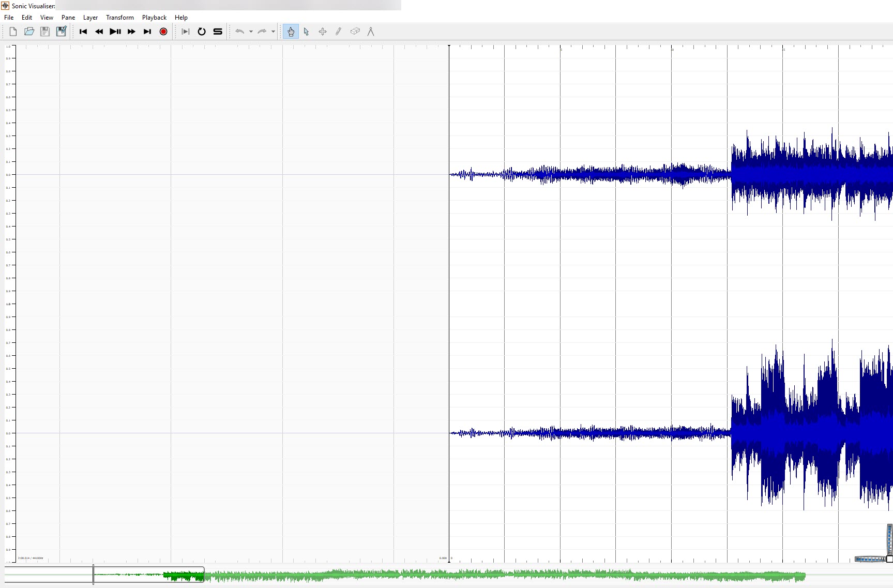Open the View menu

(x=47, y=18)
